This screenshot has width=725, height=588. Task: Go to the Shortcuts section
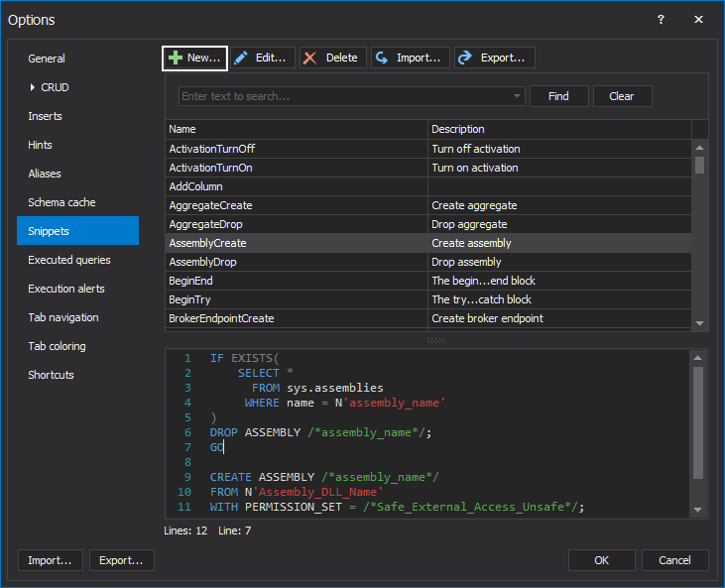[51, 375]
